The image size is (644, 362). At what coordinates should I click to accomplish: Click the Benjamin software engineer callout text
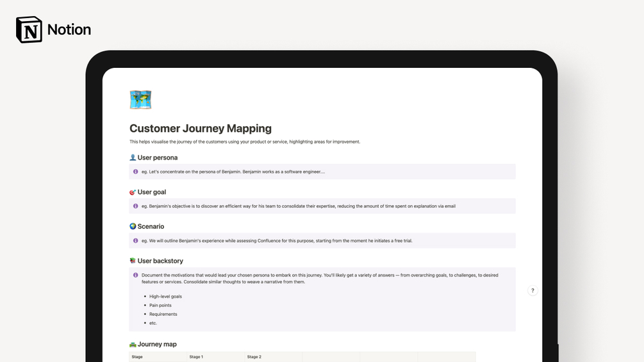[x=233, y=172]
